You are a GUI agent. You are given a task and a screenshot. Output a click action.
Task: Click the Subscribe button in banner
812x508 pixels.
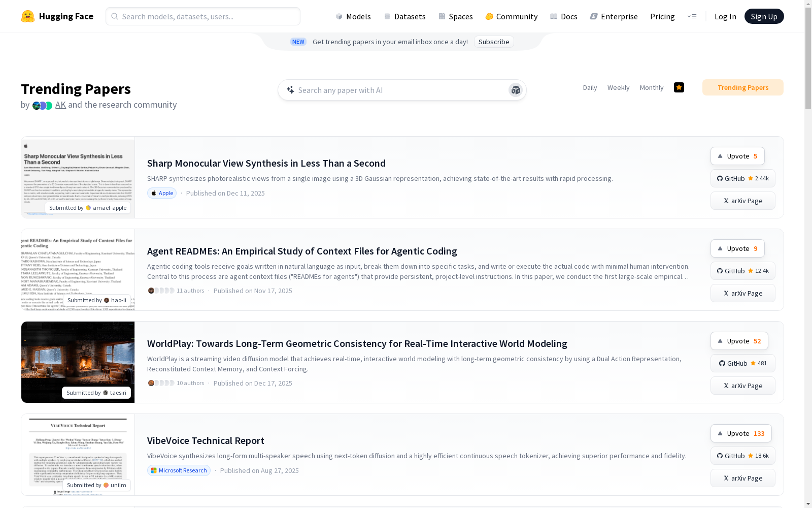tap(493, 42)
